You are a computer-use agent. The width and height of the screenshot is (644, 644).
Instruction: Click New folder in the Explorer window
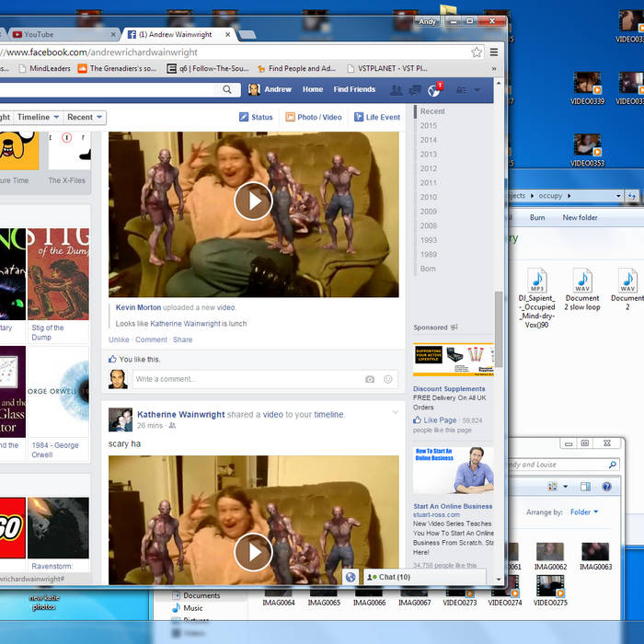580,218
